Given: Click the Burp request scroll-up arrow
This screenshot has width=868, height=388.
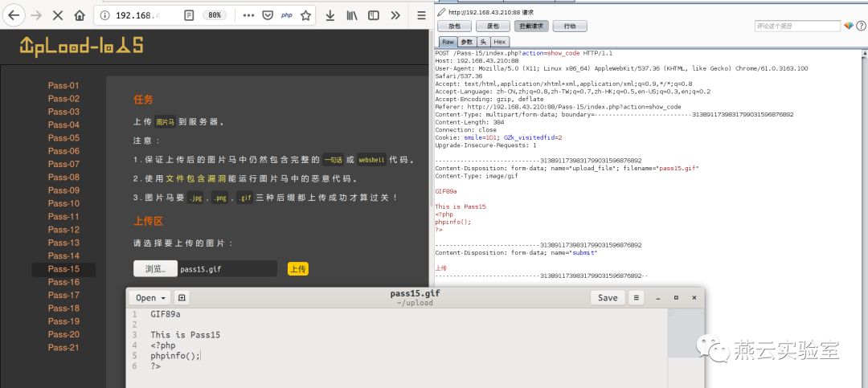Looking at the screenshot, I should pyautogui.click(x=865, y=53).
